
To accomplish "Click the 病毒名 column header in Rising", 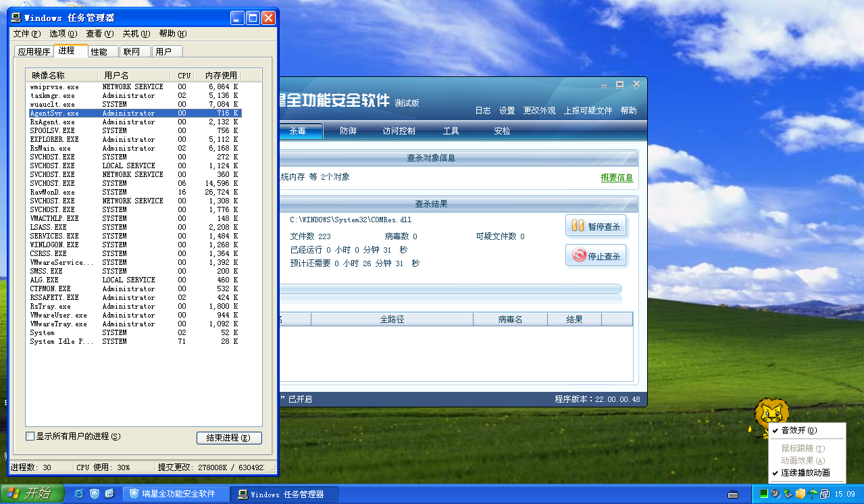I will pyautogui.click(x=510, y=319).
